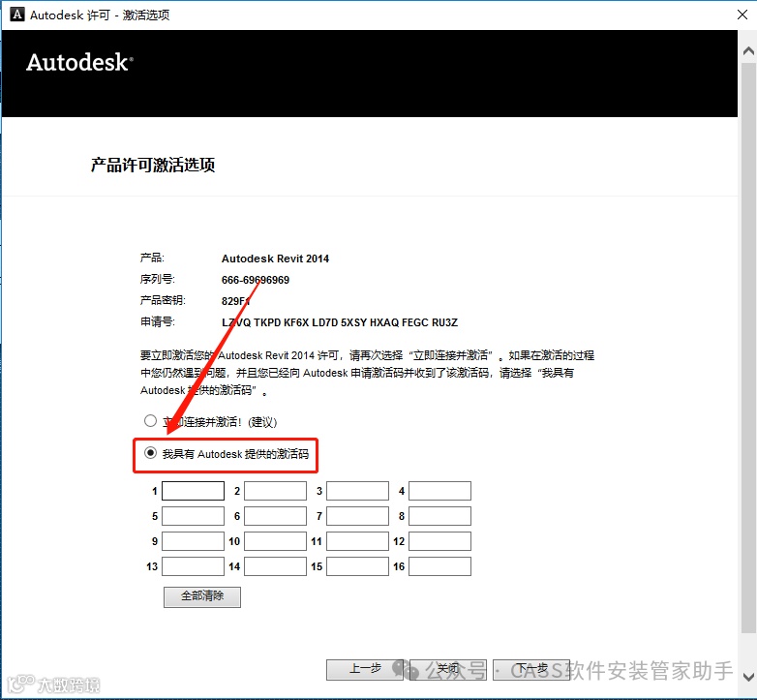Click activation code field 13
The height and width of the screenshot is (700, 757).
[193, 566]
